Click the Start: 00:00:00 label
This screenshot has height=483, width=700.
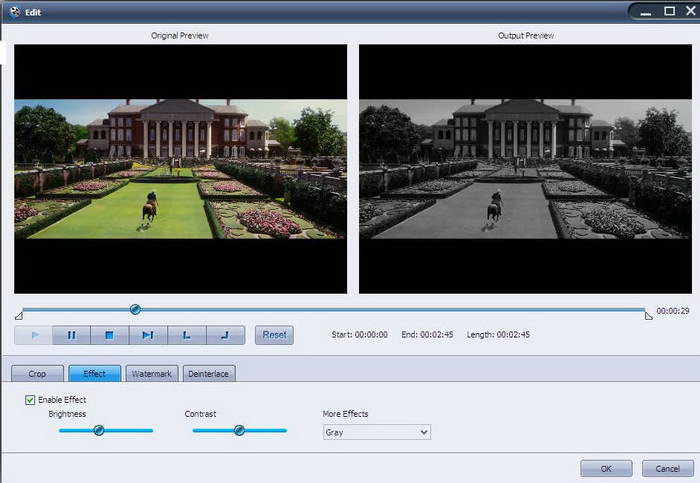pos(360,335)
